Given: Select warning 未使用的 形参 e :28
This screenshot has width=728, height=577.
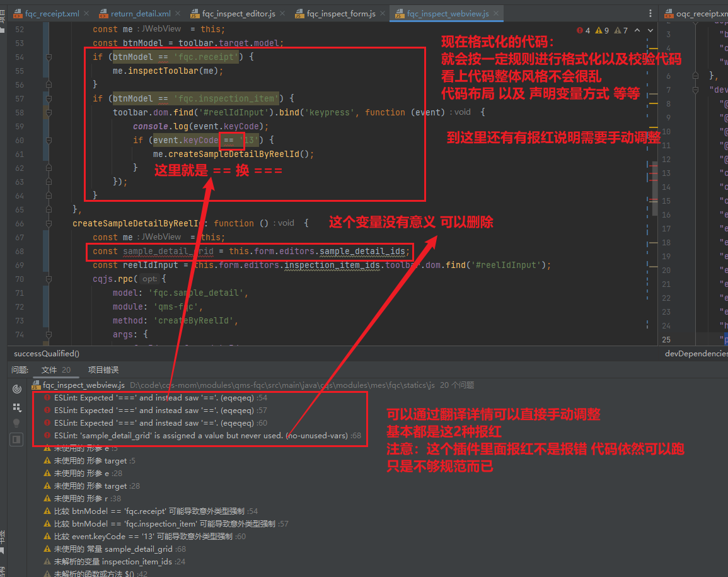Looking at the screenshot, I should click(x=83, y=474).
